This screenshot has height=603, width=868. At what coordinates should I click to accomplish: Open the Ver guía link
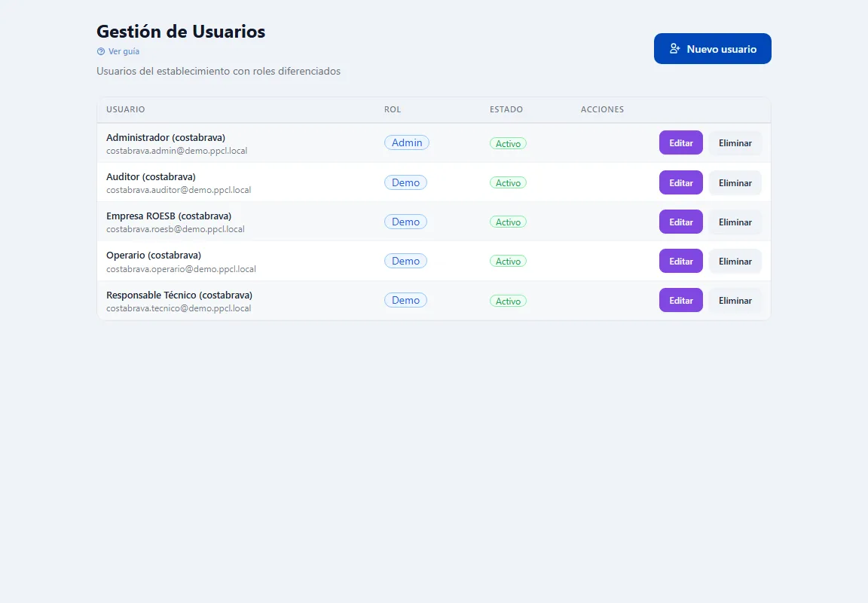click(118, 51)
